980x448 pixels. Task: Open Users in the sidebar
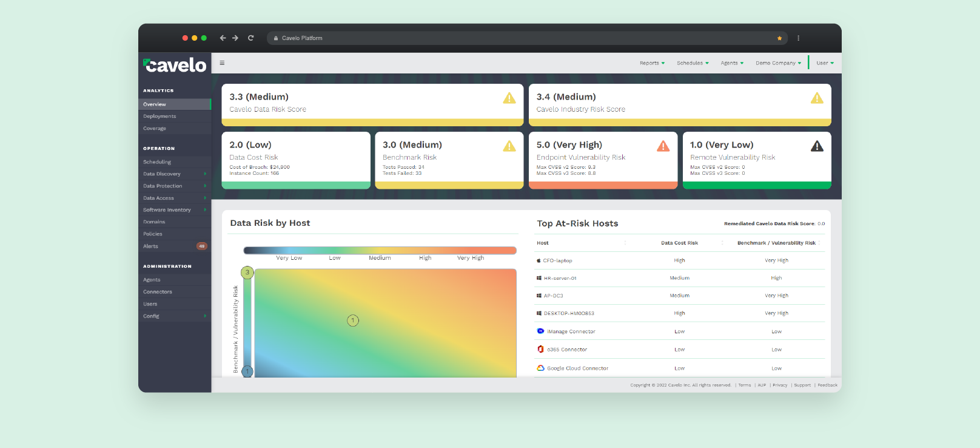[175, 304]
